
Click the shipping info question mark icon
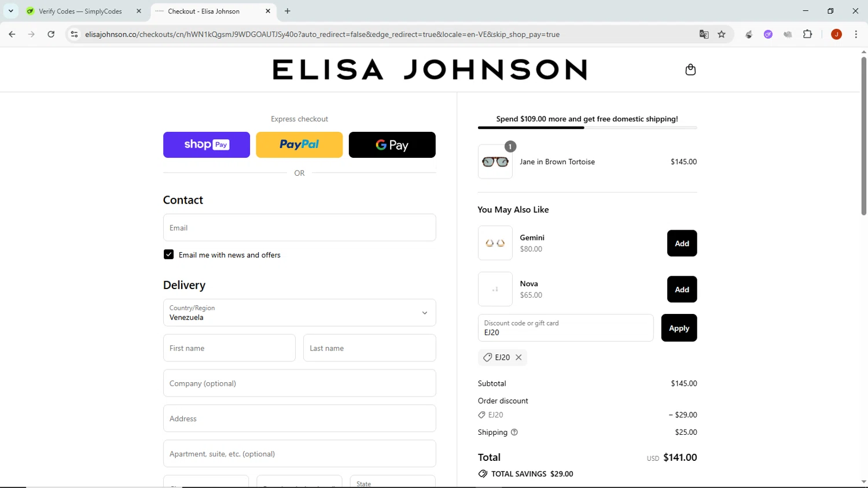514,432
